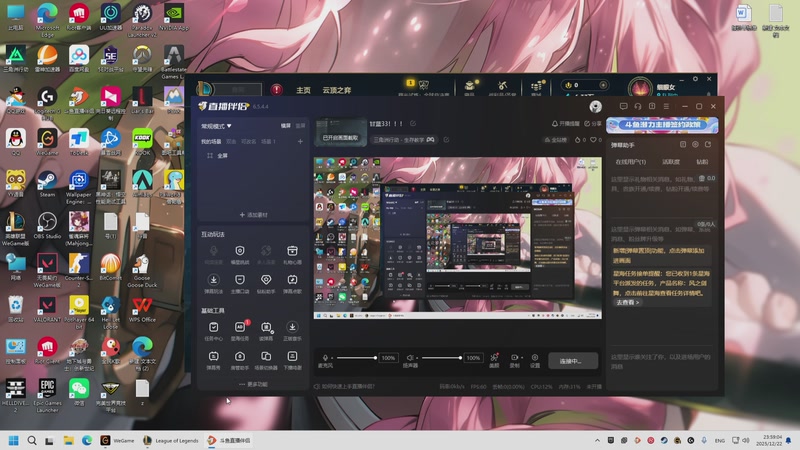
Task: Open the hamburger menu in 直播伴侣 title bar
Action: click(x=666, y=106)
